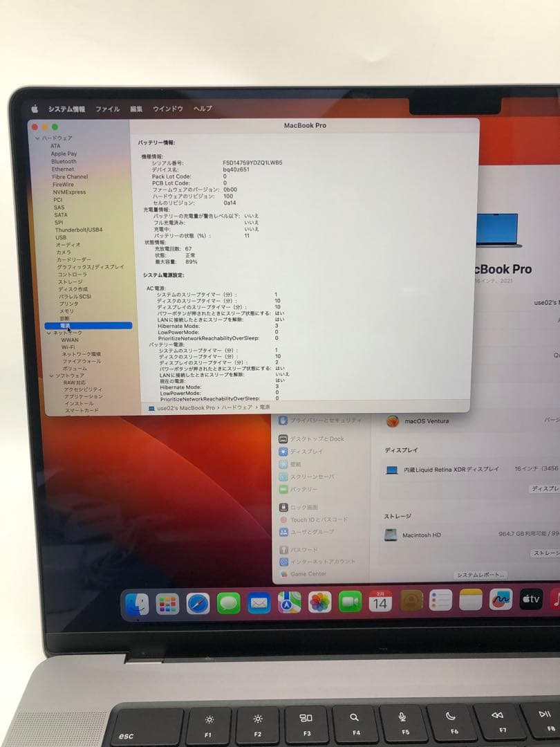The width and height of the screenshot is (560, 747).
Task: Select Thunderbolt/USB4 in sidebar
Action: 79,230
